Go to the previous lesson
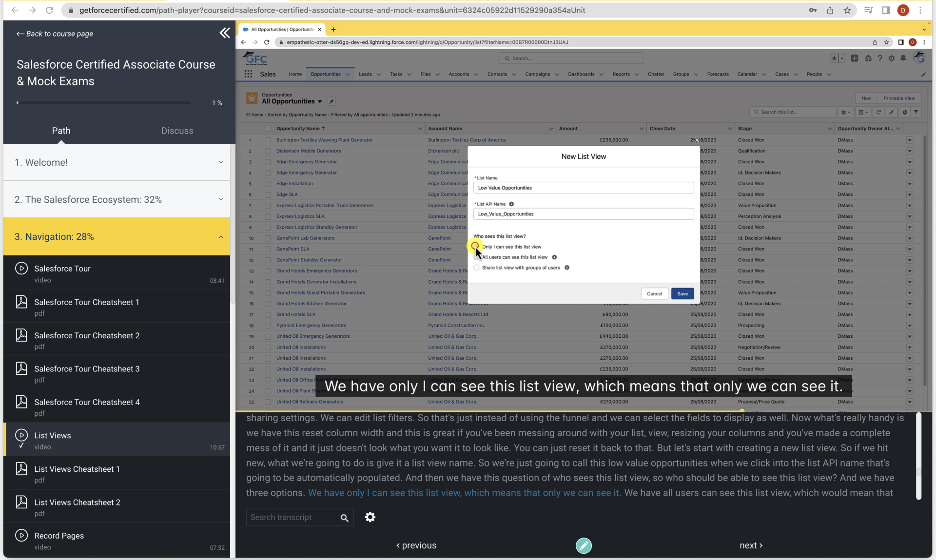Image resolution: width=936 pixels, height=560 pixels. tap(416, 545)
